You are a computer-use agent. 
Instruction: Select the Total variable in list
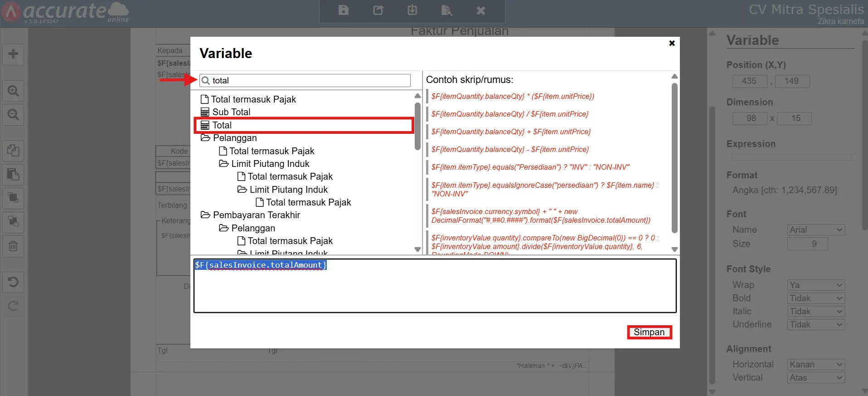point(222,125)
